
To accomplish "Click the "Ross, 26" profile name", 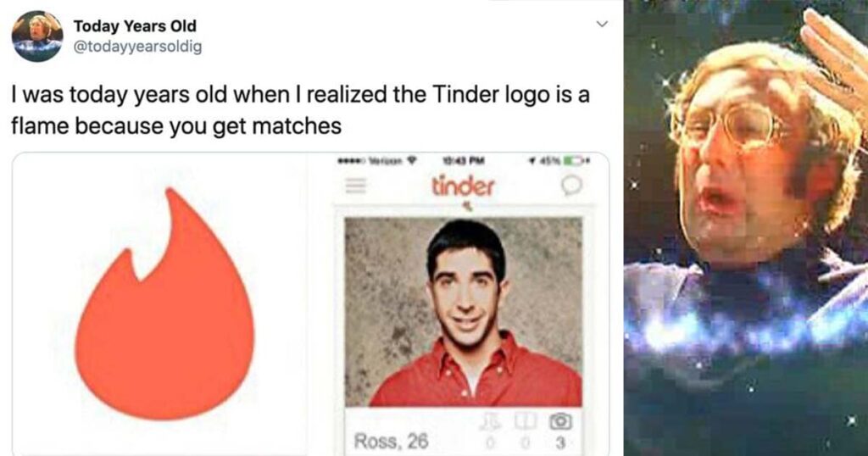I will [391, 441].
